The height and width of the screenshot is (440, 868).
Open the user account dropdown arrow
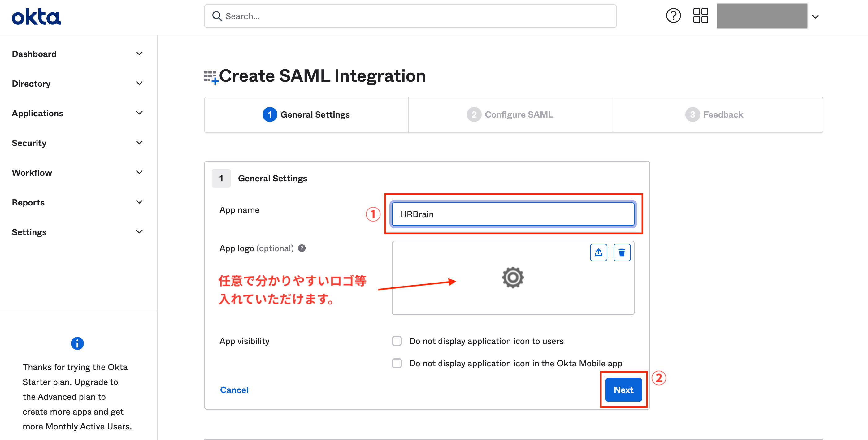click(815, 16)
